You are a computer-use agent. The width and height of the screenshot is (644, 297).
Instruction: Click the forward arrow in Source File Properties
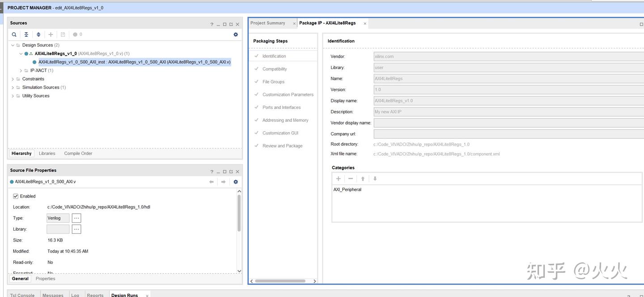pyautogui.click(x=224, y=182)
